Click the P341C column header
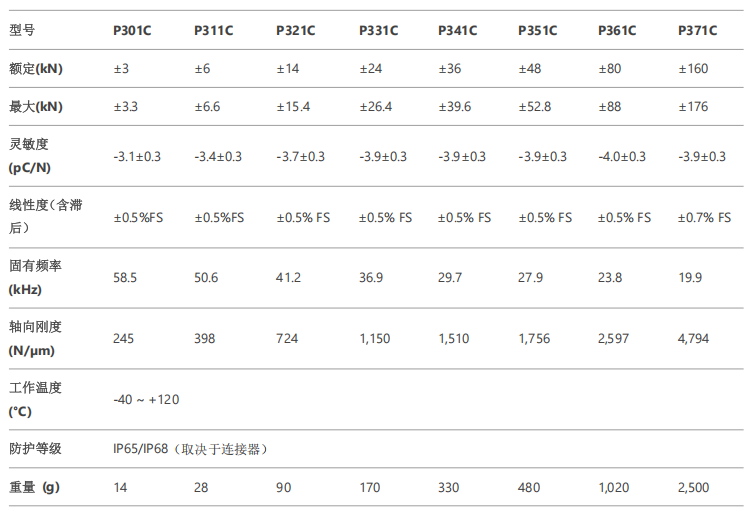The width and height of the screenshot is (753, 518). [x=458, y=30]
